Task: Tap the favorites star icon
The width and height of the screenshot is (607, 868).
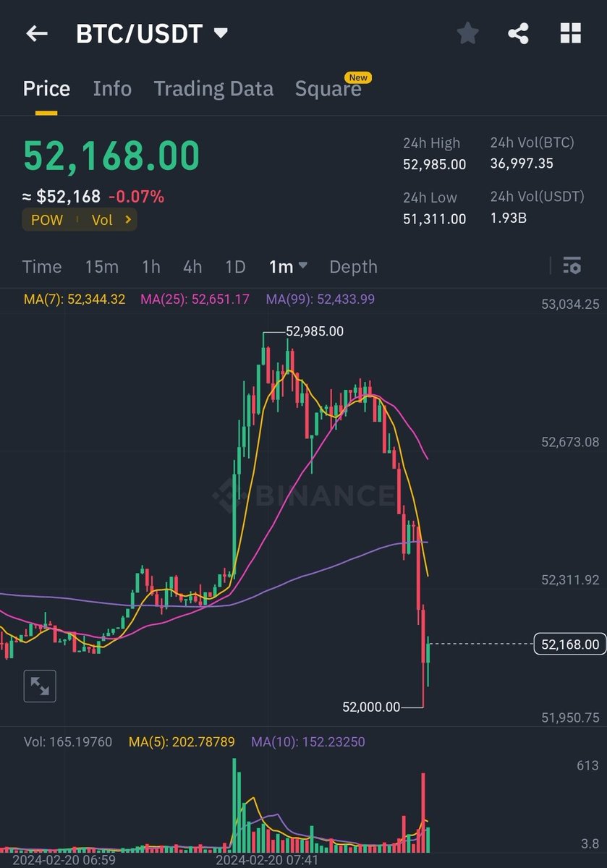Action: (x=467, y=33)
